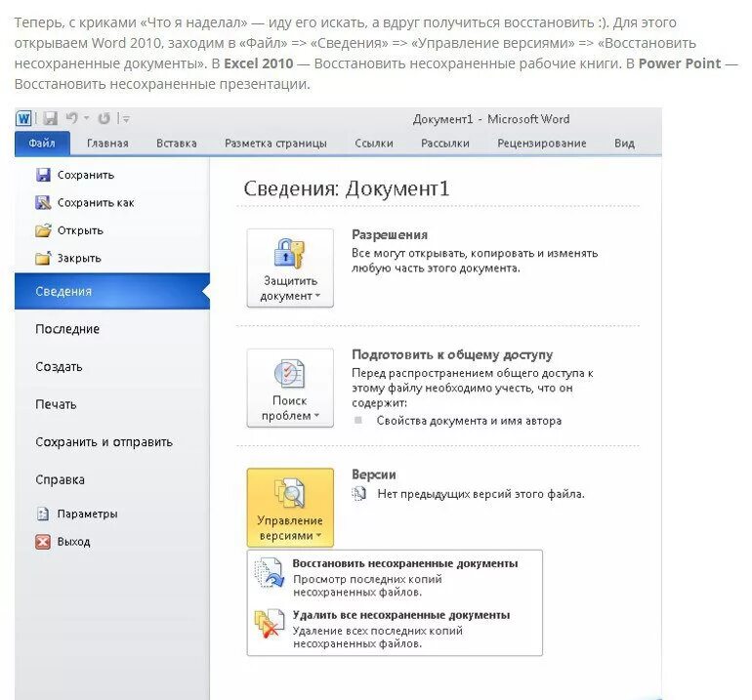
Task: Click the Redo icon in quick access toolbar
Action: pyautogui.click(x=104, y=118)
